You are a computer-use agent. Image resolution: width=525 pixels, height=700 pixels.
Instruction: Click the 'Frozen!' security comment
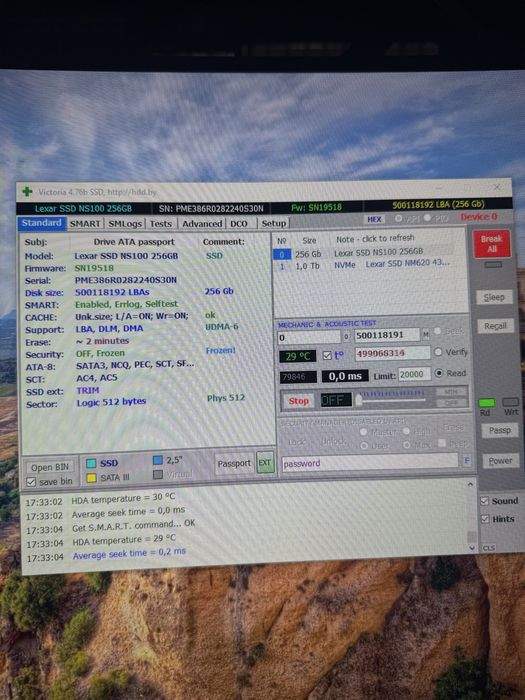tap(220, 350)
